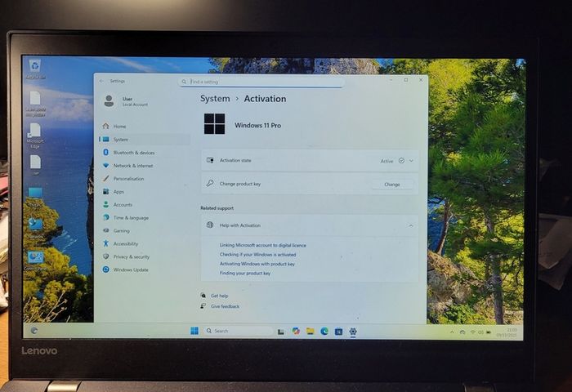Click the back arrow in Settings
572x392 pixels.
pyautogui.click(x=101, y=81)
